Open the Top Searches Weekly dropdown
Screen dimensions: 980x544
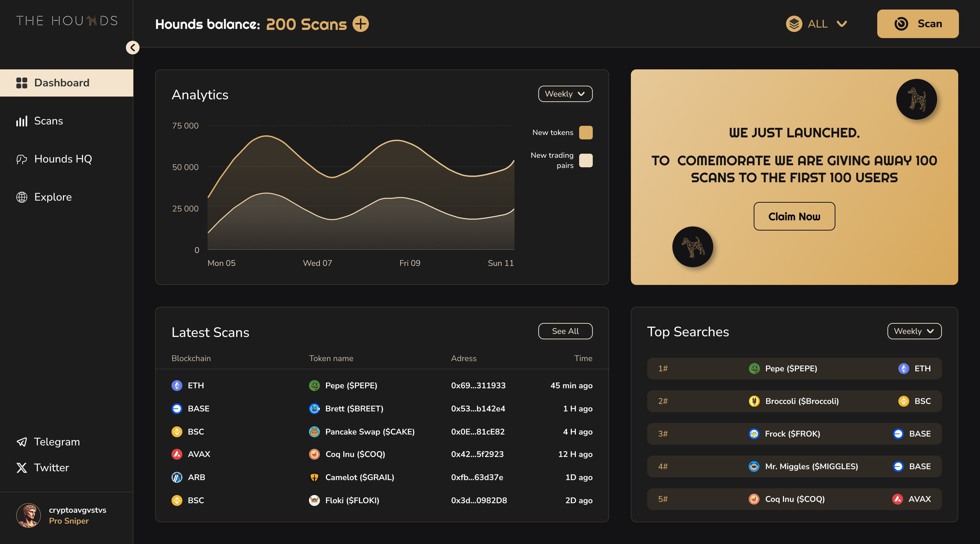pyautogui.click(x=915, y=331)
